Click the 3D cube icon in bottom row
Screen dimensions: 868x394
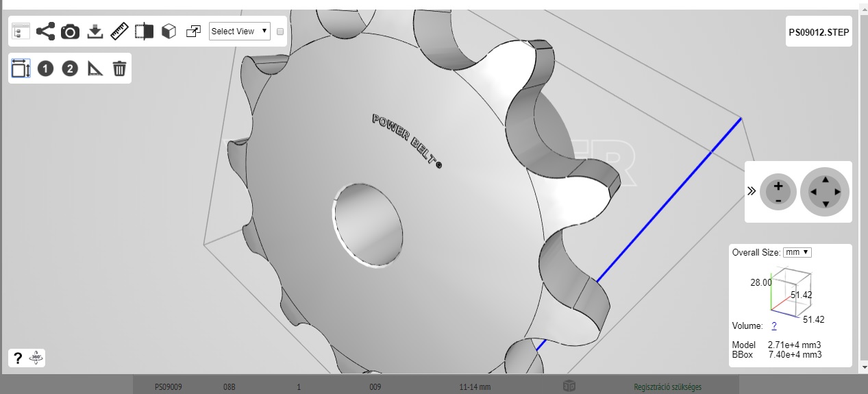coord(569,386)
